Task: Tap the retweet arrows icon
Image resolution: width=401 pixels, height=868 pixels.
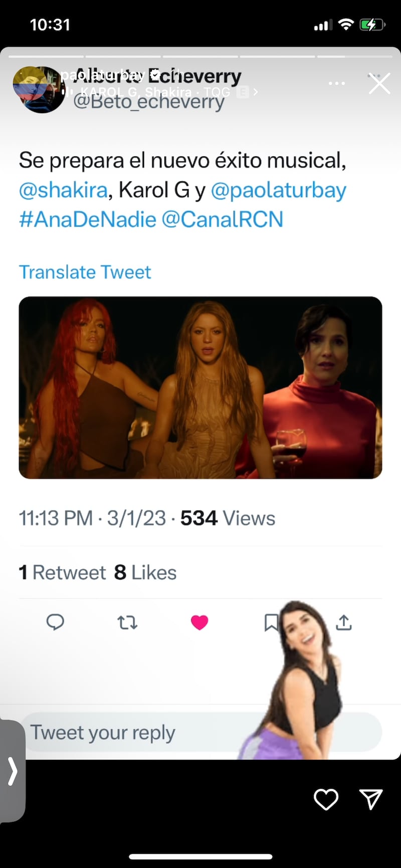Action: tap(127, 622)
